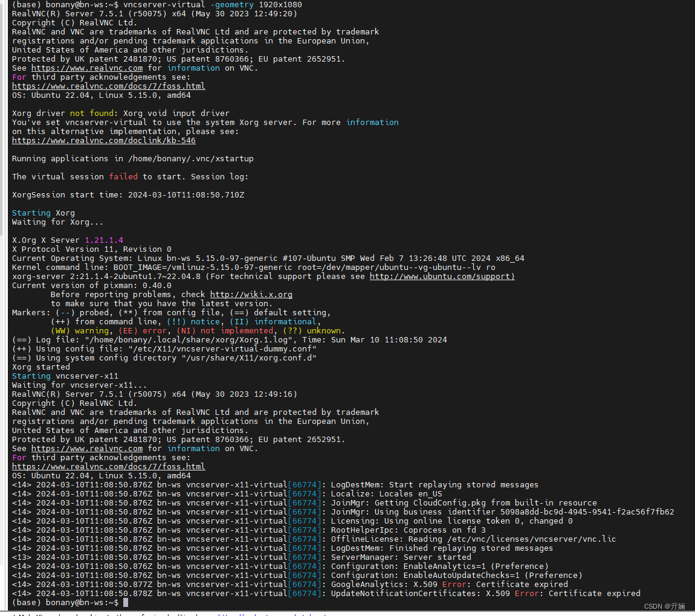Open the doclink/kb-546 knowledge base link
This screenshot has width=695, height=616.
(x=103, y=140)
